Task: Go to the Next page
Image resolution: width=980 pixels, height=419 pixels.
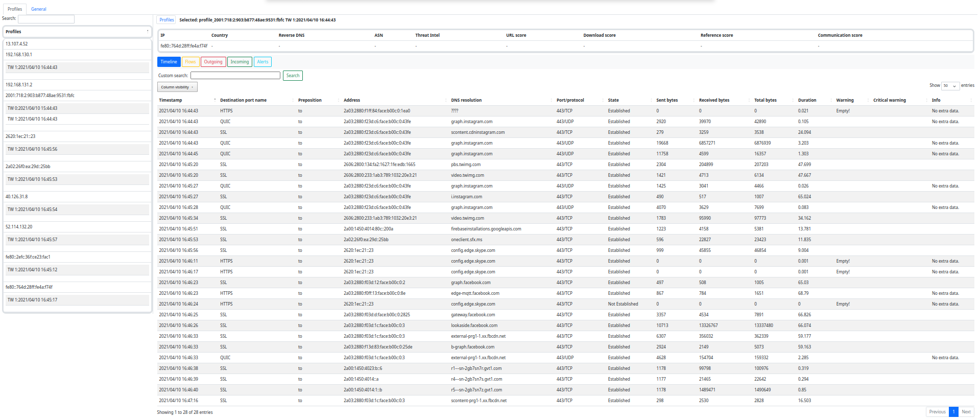Action: click(x=966, y=412)
